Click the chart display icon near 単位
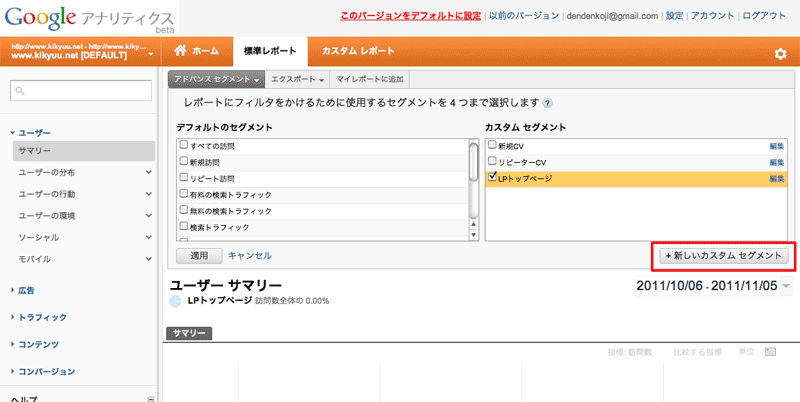 coord(770,352)
